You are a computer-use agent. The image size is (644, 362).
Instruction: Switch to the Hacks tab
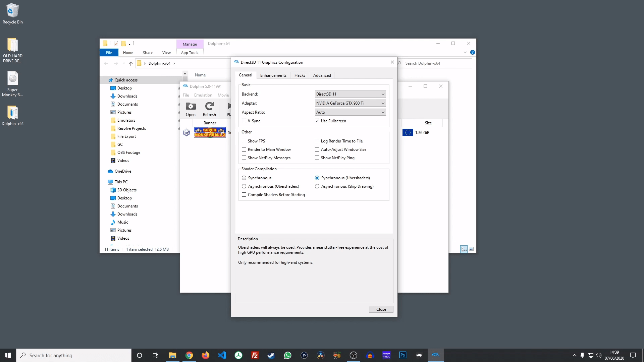(x=300, y=75)
